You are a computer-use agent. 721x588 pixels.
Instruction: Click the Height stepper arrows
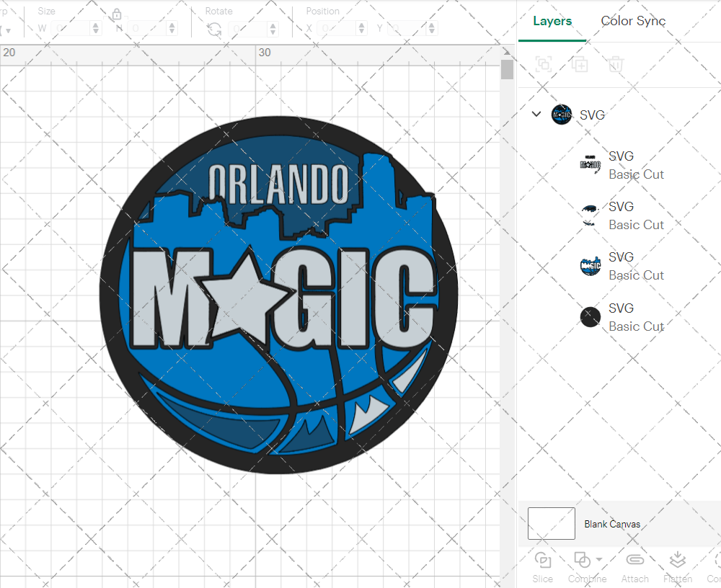tap(172, 29)
